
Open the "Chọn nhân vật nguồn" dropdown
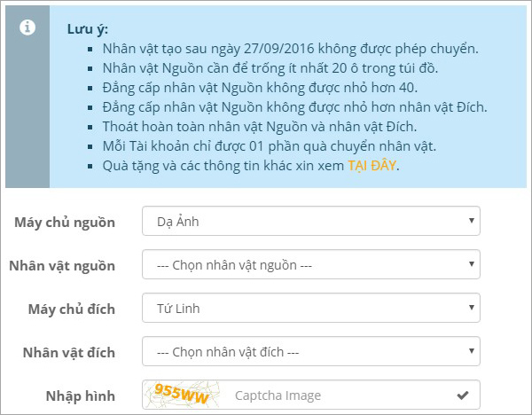click(310, 264)
